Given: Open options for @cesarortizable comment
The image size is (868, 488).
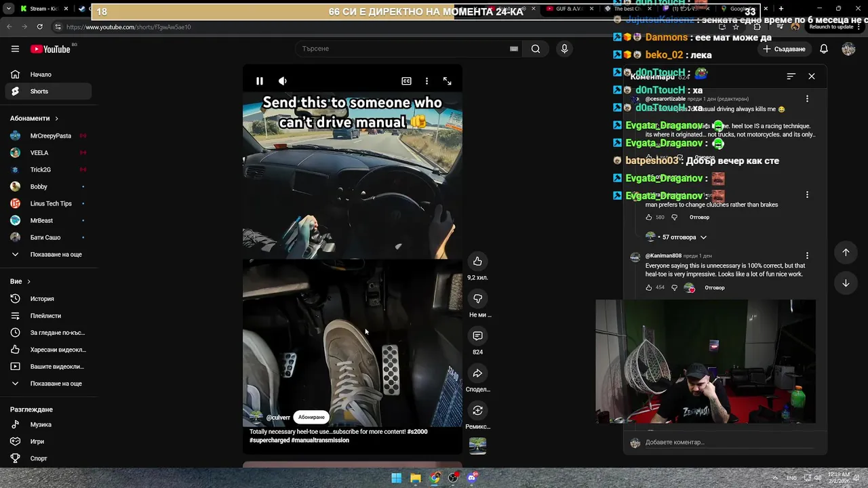Looking at the screenshot, I should (807, 99).
